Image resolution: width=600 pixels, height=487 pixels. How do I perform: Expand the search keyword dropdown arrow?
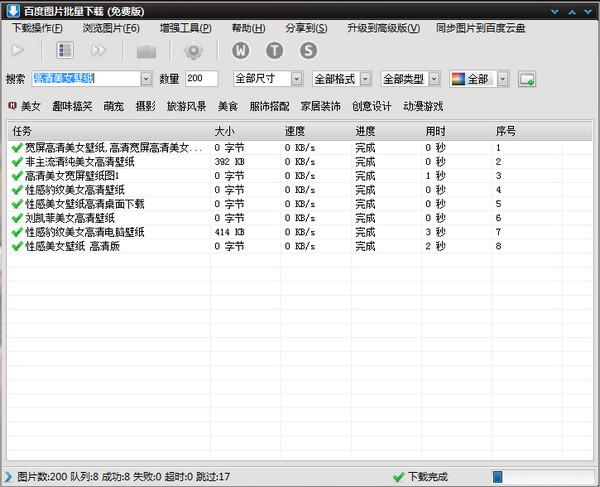146,79
